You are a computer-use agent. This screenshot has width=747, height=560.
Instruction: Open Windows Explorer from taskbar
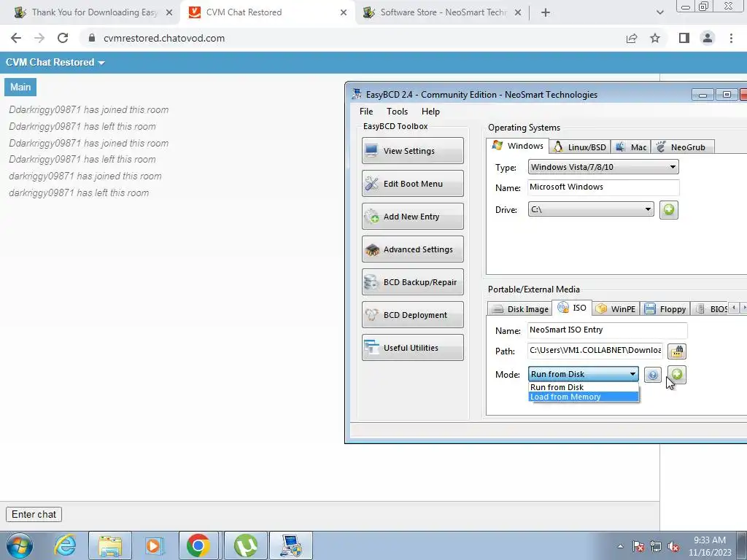110,545
